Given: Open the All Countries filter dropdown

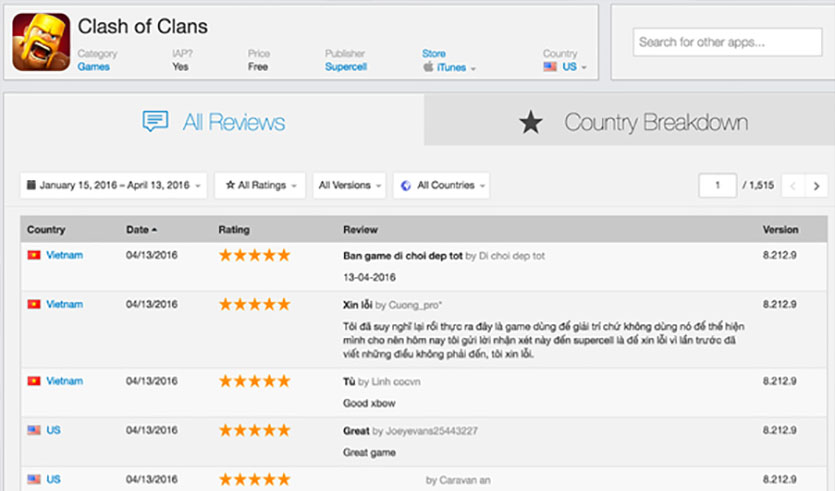Looking at the screenshot, I should (441, 185).
